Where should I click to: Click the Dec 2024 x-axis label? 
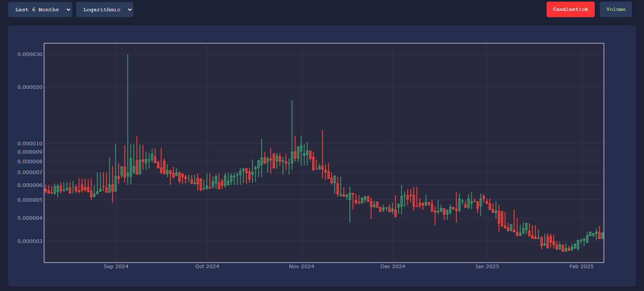[x=393, y=267]
